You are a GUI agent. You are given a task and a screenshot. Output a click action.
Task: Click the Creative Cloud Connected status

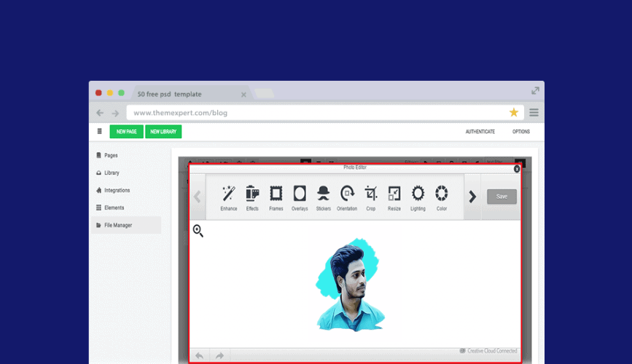pyautogui.click(x=488, y=351)
